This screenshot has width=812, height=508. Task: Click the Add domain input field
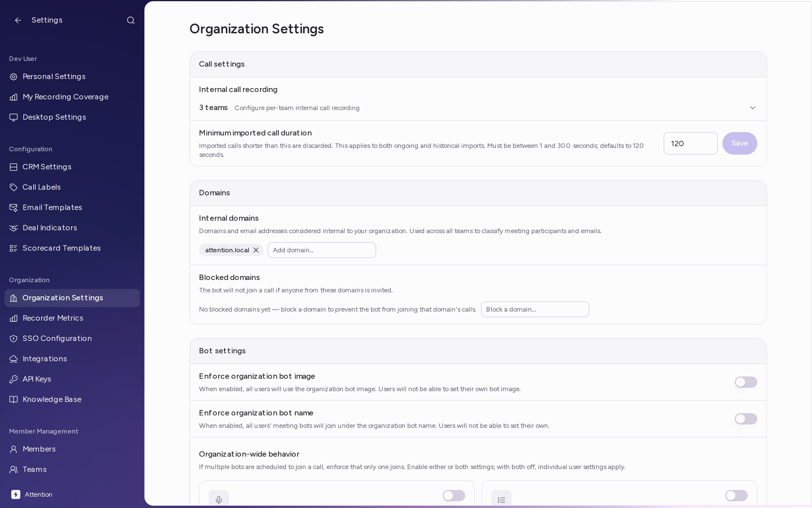pos(322,250)
